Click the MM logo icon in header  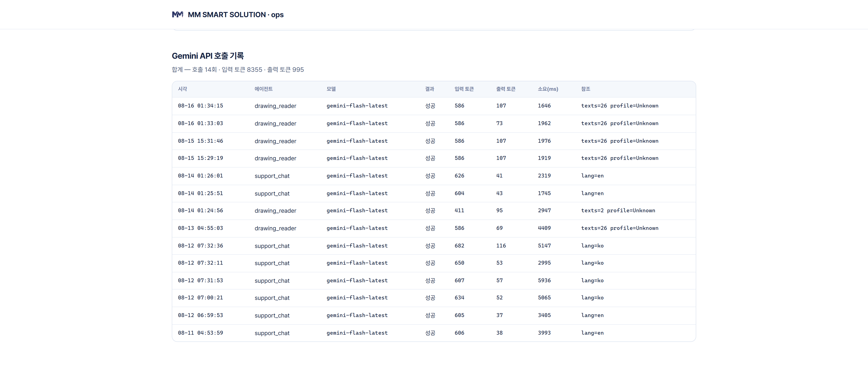[x=178, y=14]
